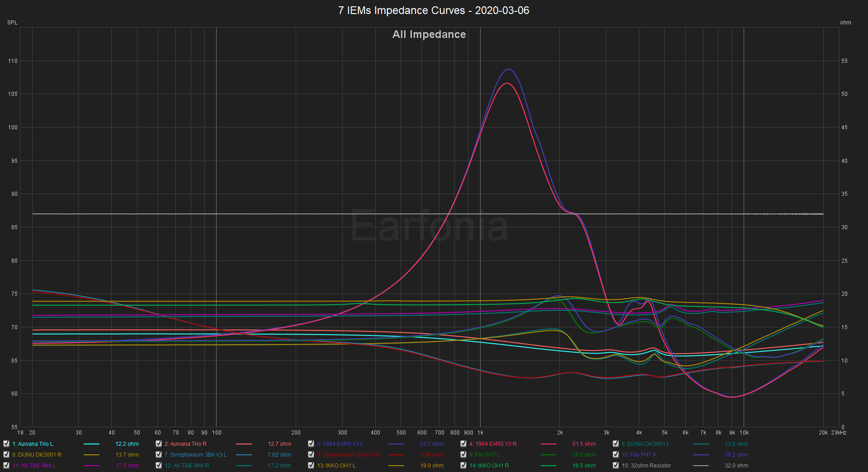Click the 1k frequency axis tick label
Screen dimensions: 868x472
tap(481, 433)
